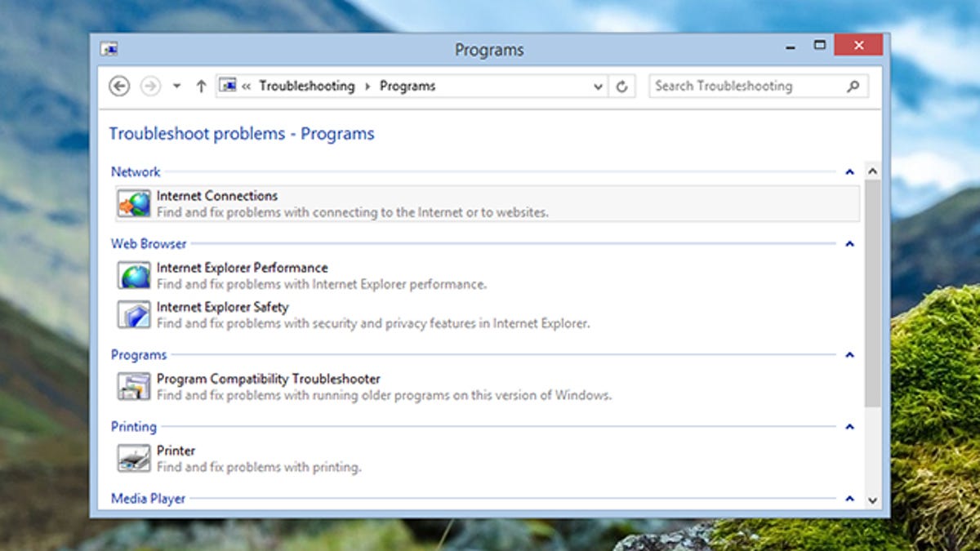Collapse the Printing section
This screenshot has height=551, width=980.
click(849, 427)
